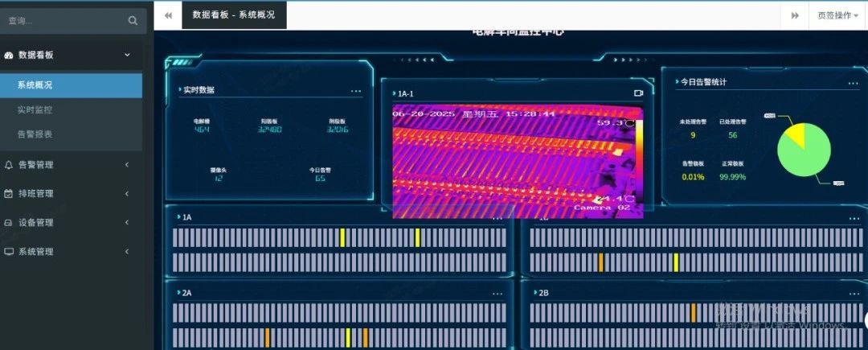Open the 2B panel's three-dot menu
The height and width of the screenshot is (350, 868).
853,294
